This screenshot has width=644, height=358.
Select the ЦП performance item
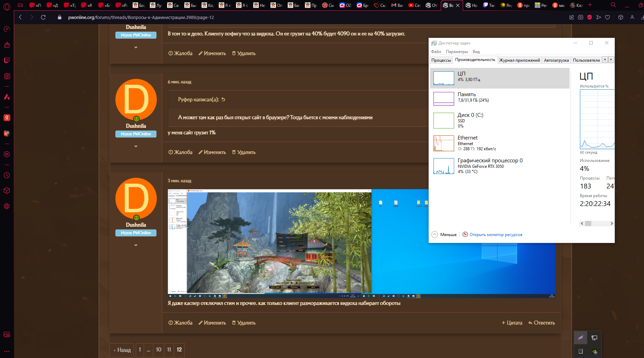pos(500,78)
